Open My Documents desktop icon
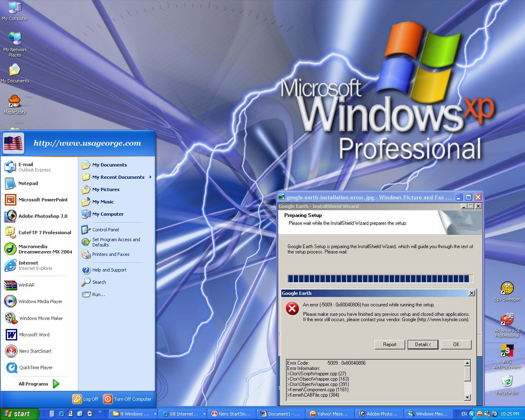 pyautogui.click(x=15, y=73)
